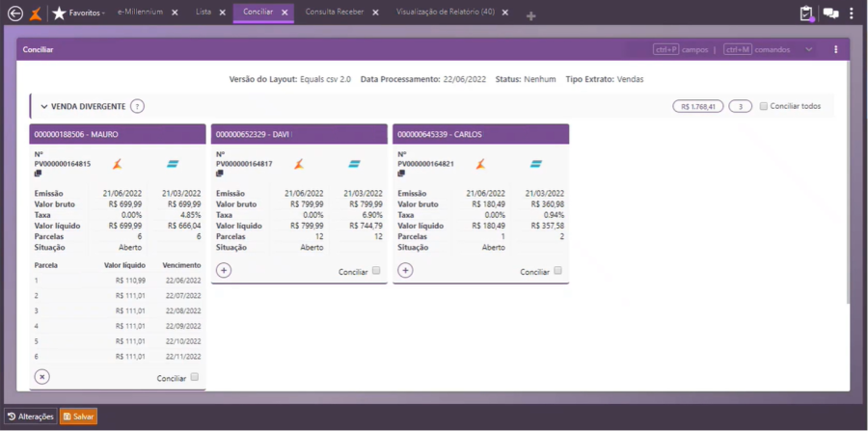The height and width of the screenshot is (431, 868).
Task: Enable the Conciliar todos checkbox
Action: pyautogui.click(x=764, y=106)
